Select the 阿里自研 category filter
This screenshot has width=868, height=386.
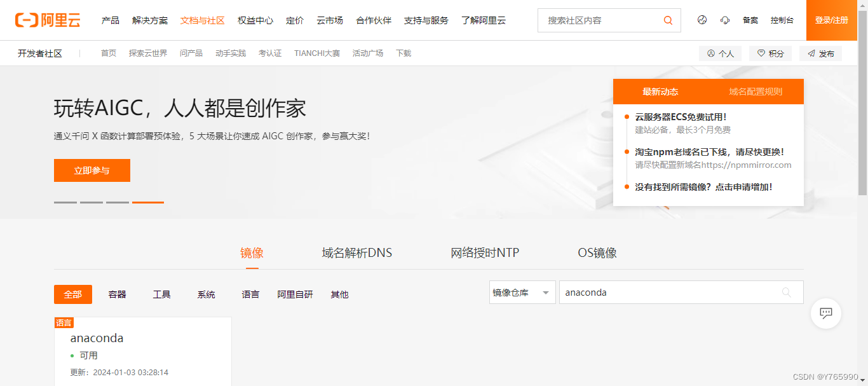click(x=295, y=294)
